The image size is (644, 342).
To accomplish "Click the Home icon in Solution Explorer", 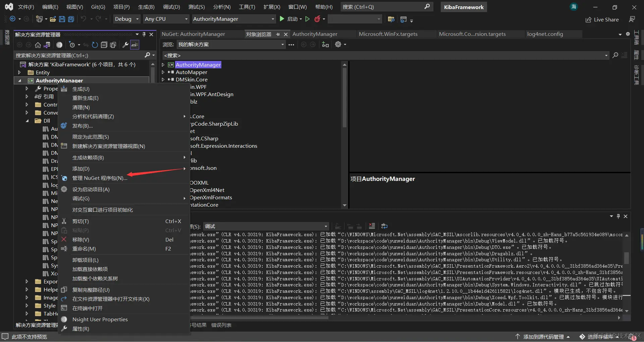I will [x=38, y=45].
